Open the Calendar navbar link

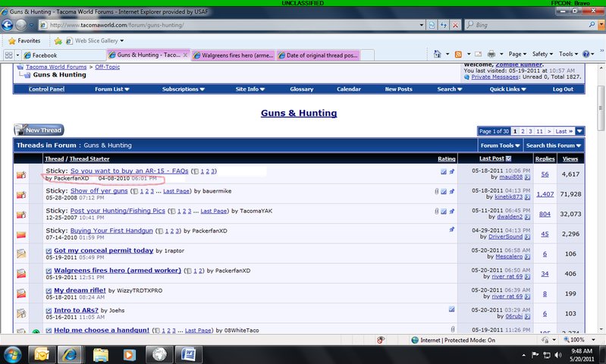pyautogui.click(x=349, y=89)
